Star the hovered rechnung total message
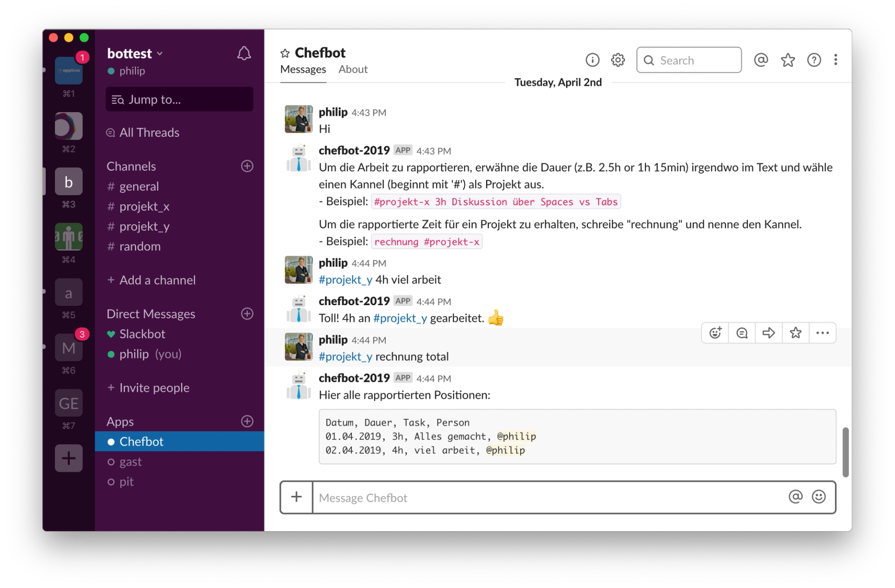Screen dimensions: 895x588 tap(795, 333)
